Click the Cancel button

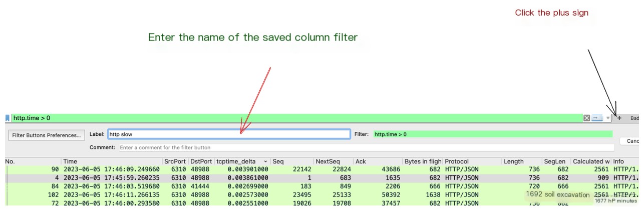click(x=632, y=141)
